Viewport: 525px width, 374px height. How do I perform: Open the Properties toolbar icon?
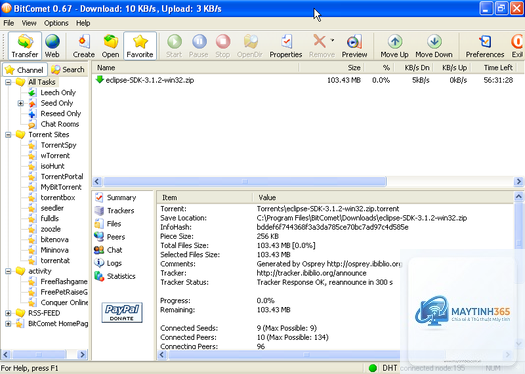pos(286,46)
